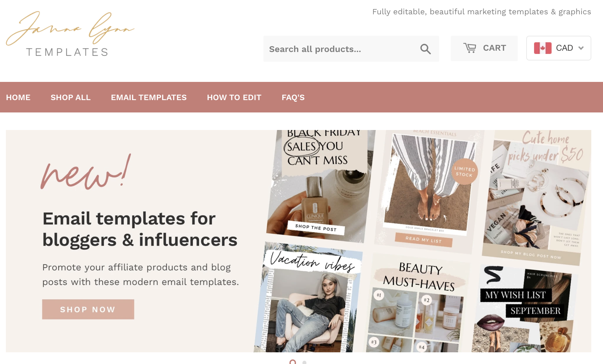Select the Beauty Must-Haves template thumbnail

(418, 303)
